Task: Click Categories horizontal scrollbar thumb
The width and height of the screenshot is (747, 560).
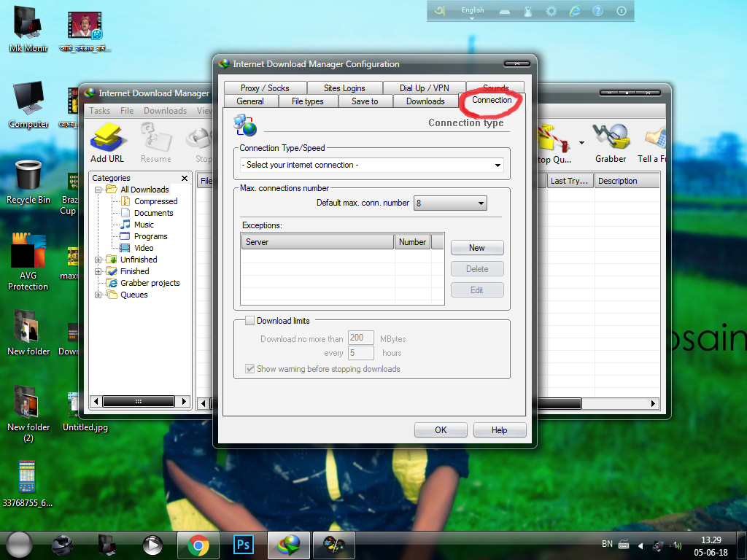Action: tap(138, 402)
